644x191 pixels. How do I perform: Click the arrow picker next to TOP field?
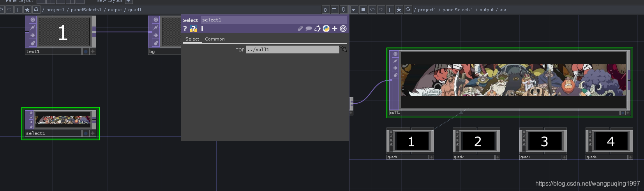343,50
